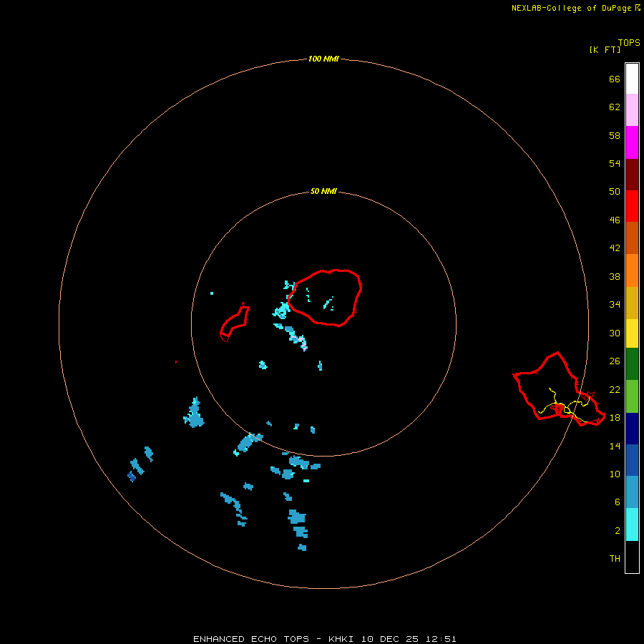Click the large red Kauai island outline
Viewport: 644px width, 644px height.
pos(324,298)
